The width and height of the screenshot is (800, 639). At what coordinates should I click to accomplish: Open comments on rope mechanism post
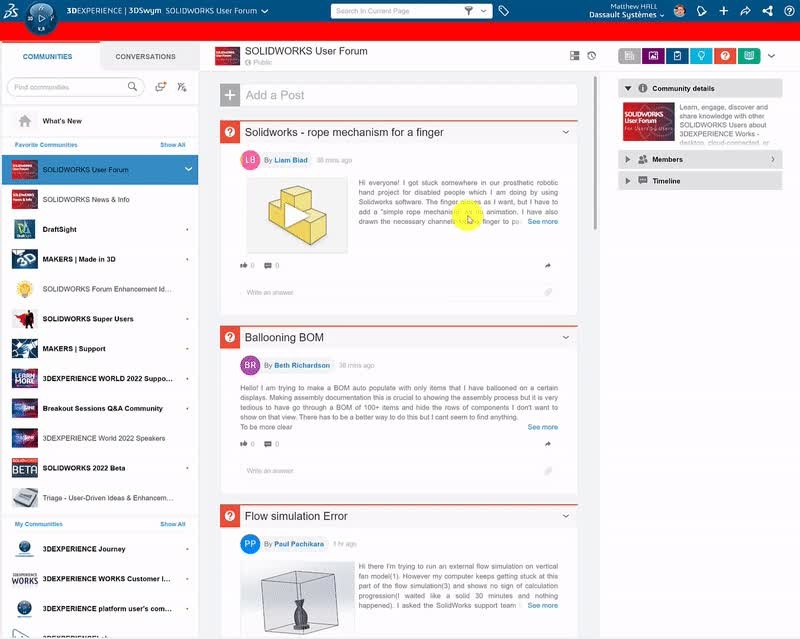point(268,265)
